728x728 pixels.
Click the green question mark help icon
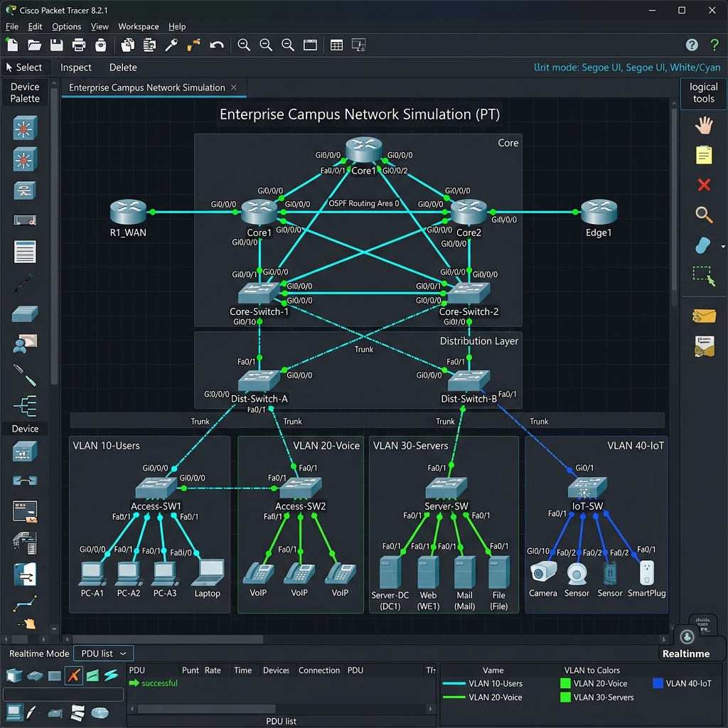(x=714, y=45)
